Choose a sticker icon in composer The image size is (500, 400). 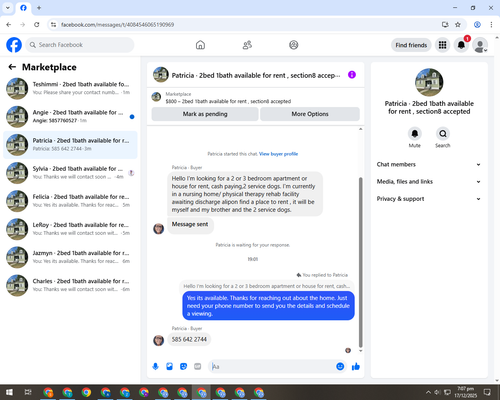183,367
